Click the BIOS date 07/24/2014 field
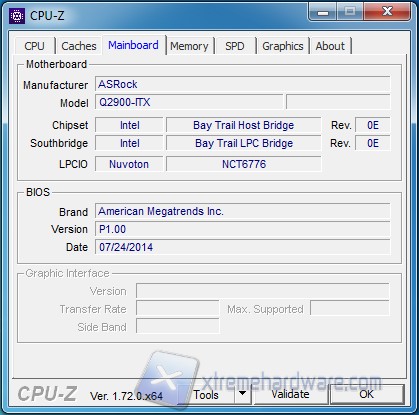This screenshot has height=415, width=419. pos(242,247)
